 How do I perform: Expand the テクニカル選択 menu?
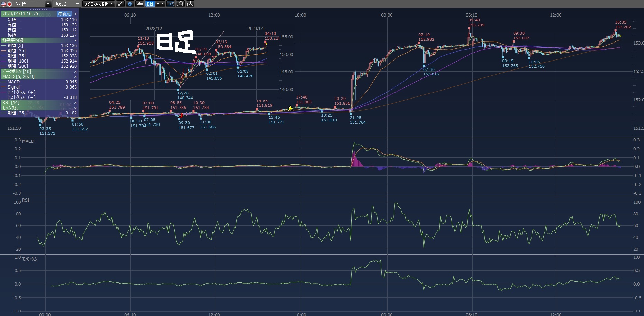pos(99,4)
